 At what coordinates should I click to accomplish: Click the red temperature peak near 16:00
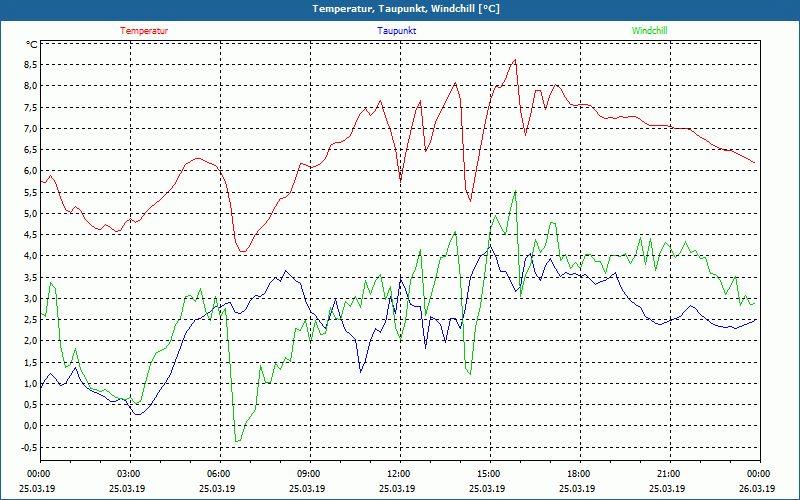click(515, 60)
